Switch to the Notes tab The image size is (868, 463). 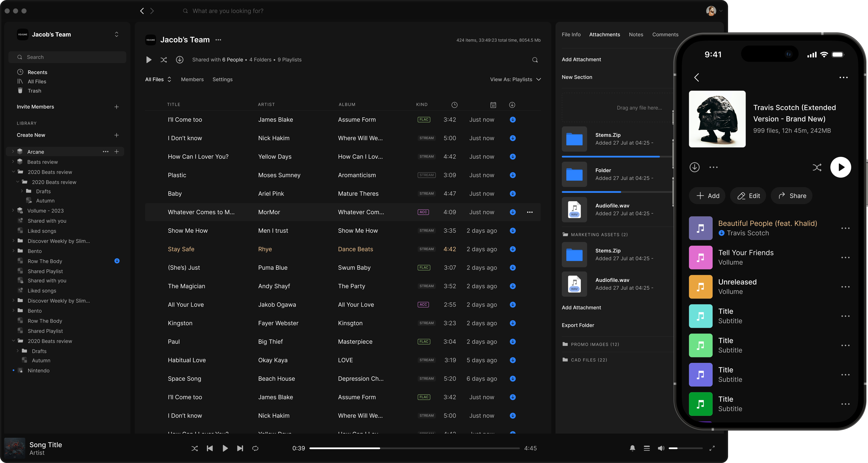[x=636, y=34]
